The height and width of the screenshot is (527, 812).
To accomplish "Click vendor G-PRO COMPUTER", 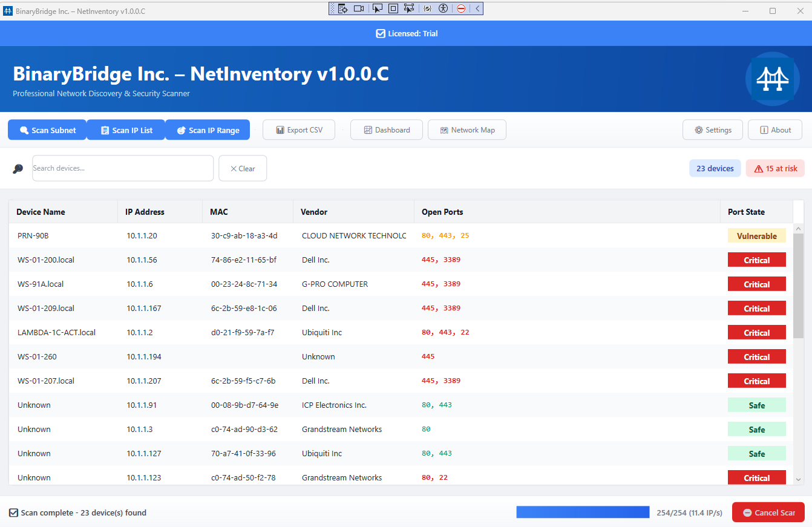I will [x=335, y=284].
